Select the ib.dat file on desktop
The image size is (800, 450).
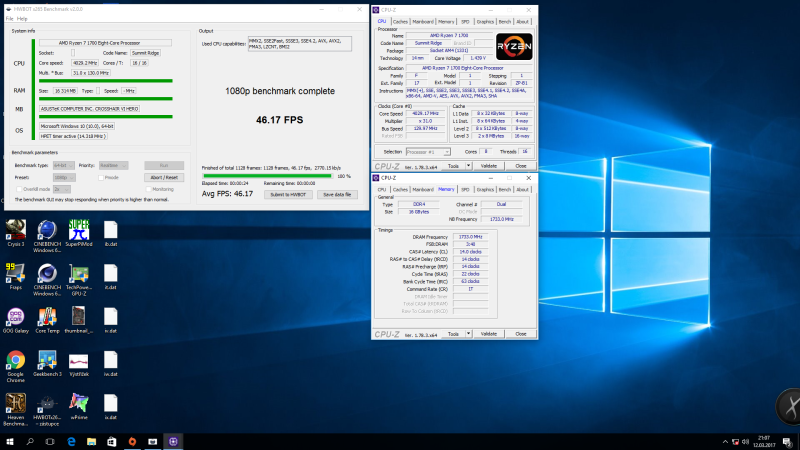coord(110,233)
